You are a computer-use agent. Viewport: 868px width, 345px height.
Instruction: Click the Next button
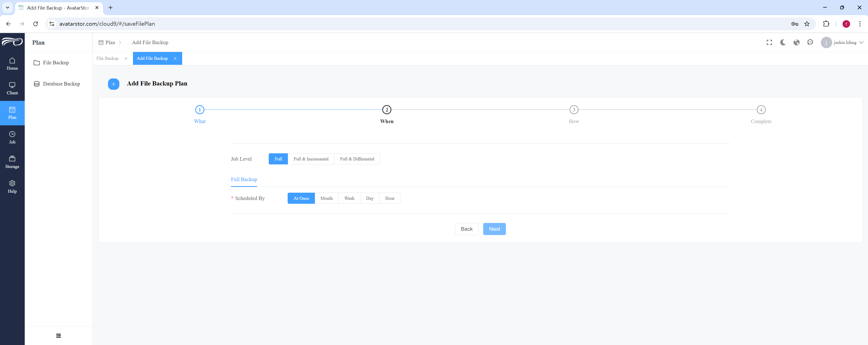pyautogui.click(x=494, y=229)
